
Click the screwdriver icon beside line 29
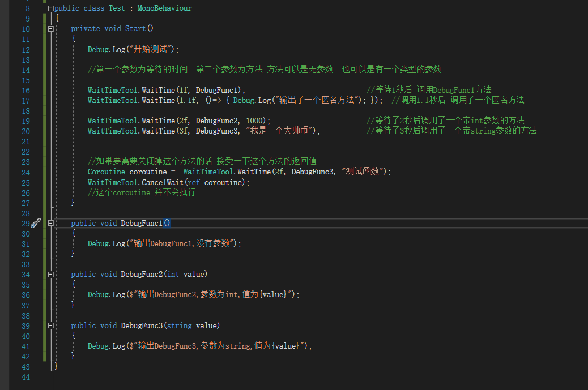[x=35, y=223]
